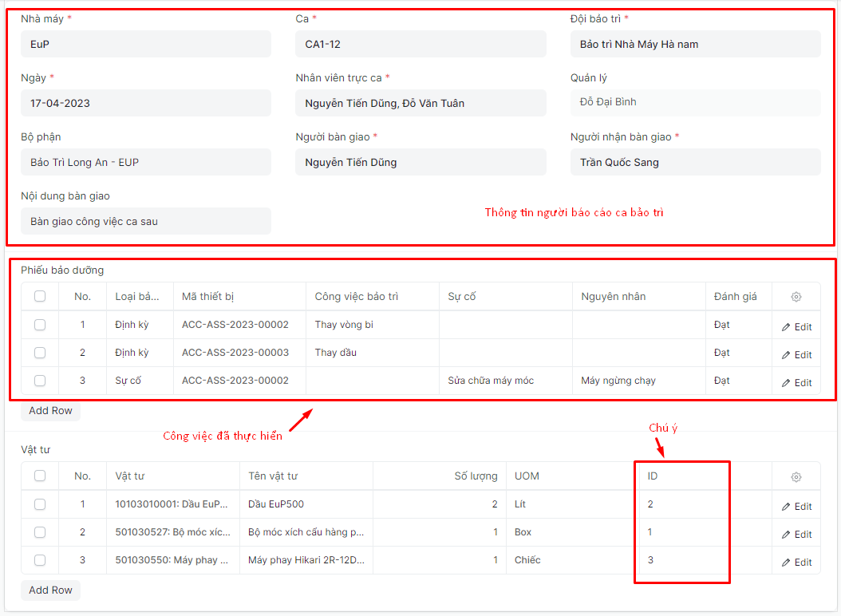Viewport: 841px width, 616px height.
Task: Click the Nội dung bàn giao text field
Action: coord(146,222)
